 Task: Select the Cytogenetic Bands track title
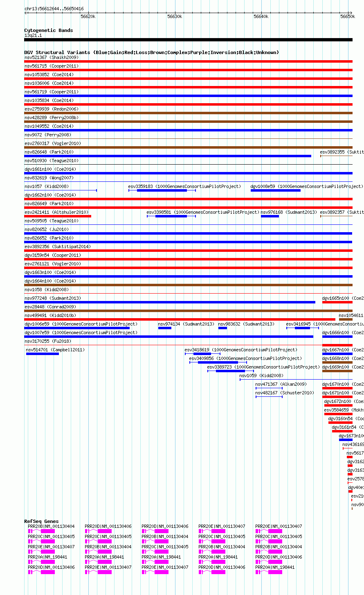(x=49, y=30)
